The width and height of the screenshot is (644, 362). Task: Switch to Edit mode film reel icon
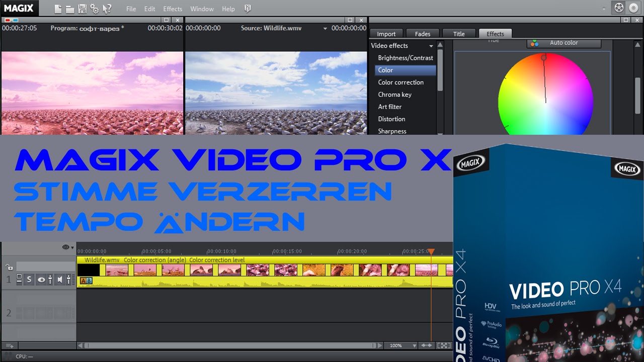[x=619, y=8]
